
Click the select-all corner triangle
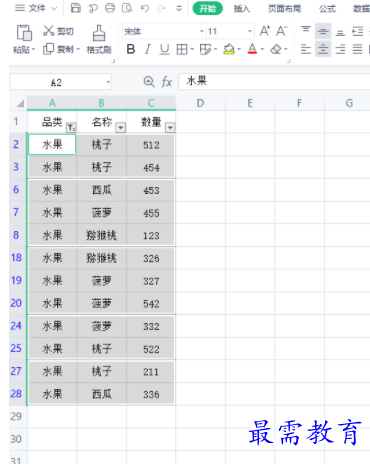pyautogui.click(x=20, y=104)
